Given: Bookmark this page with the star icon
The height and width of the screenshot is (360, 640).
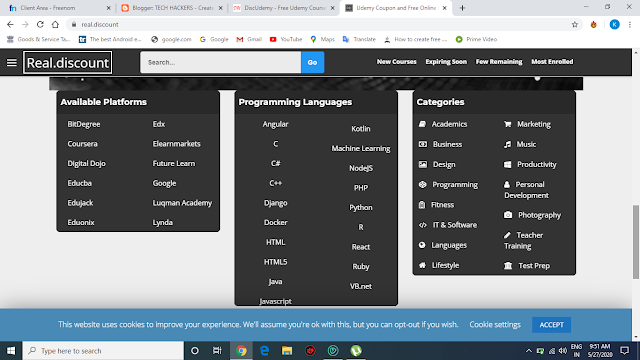Looking at the screenshot, I should pyautogui.click(x=575, y=24).
